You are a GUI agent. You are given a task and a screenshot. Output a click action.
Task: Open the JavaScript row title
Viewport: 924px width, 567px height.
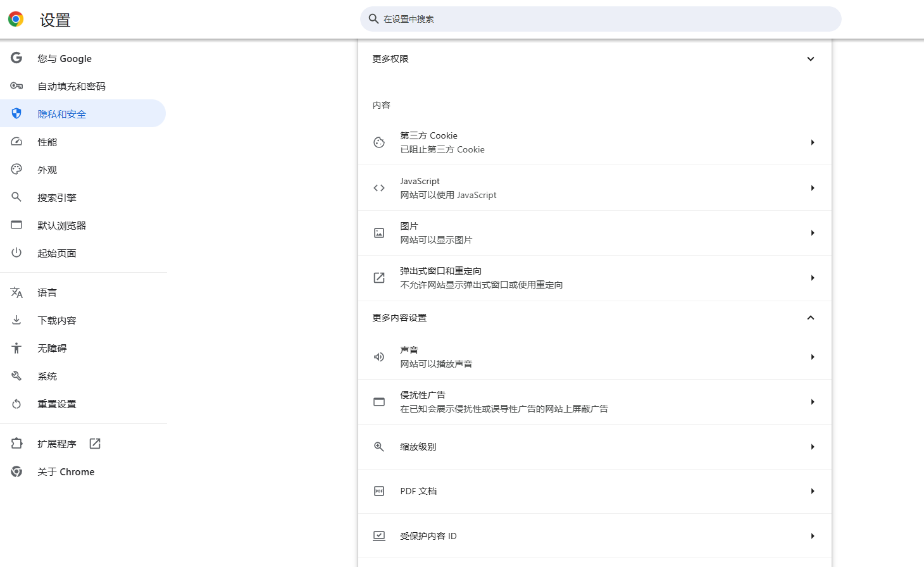pos(420,181)
